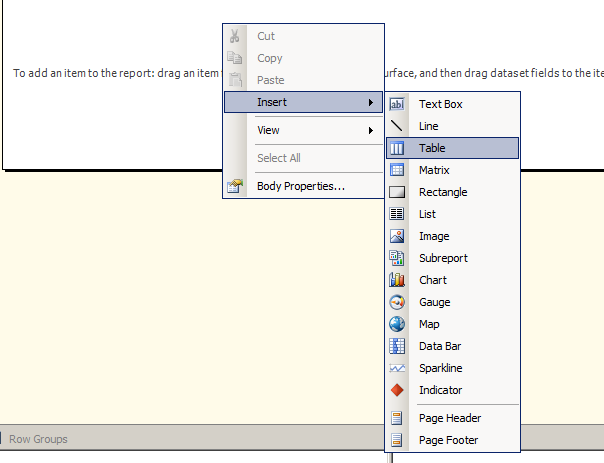Select the Table columns icon

coord(397,148)
